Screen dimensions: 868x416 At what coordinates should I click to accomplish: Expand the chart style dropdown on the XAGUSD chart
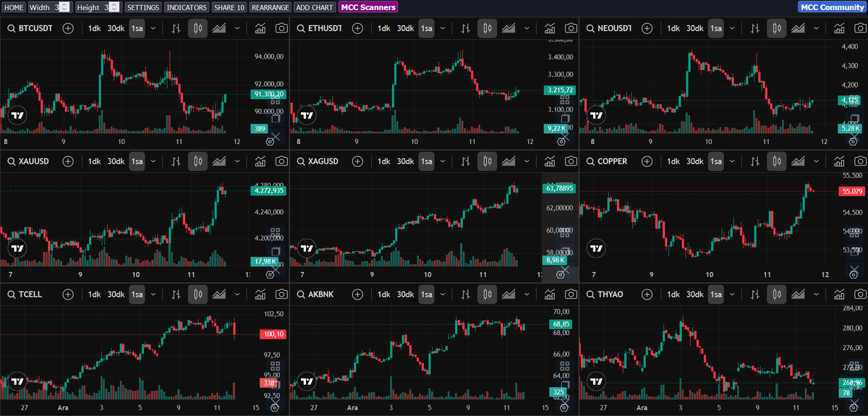[x=528, y=161]
